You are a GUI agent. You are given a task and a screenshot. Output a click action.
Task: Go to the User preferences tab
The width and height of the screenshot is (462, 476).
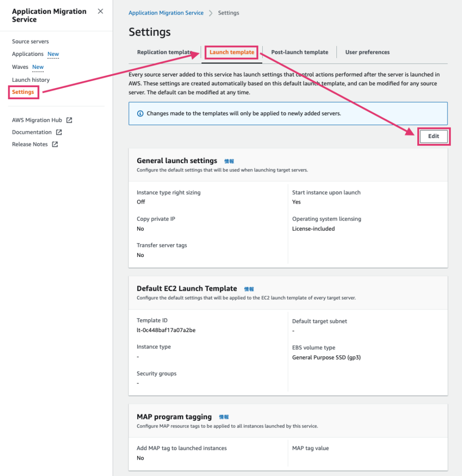(x=367, y=52)
